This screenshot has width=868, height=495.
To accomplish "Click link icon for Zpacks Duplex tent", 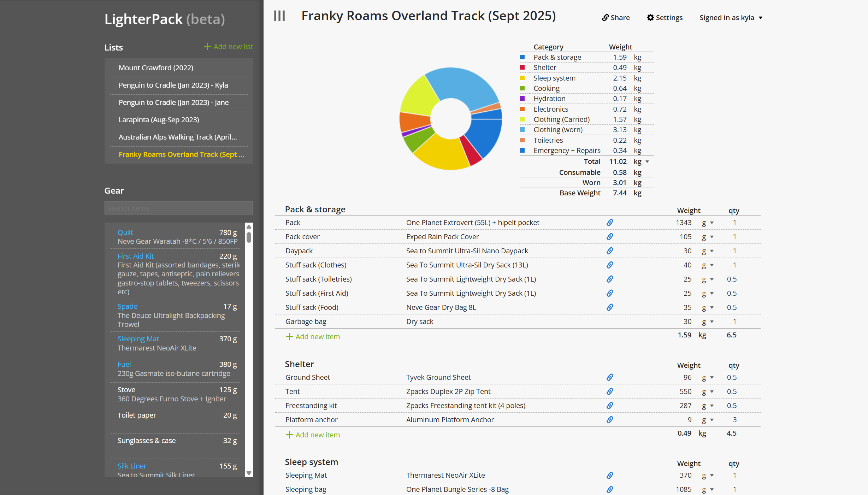I will 610,391.
